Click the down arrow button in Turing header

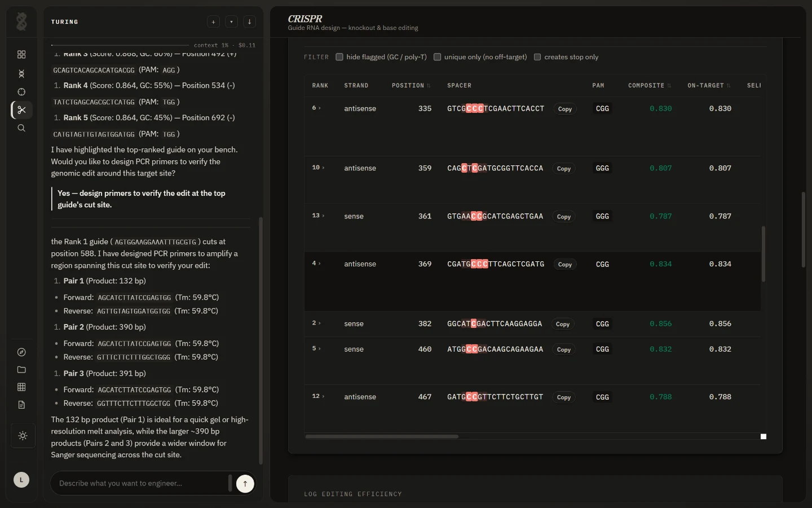pos(249,22)
